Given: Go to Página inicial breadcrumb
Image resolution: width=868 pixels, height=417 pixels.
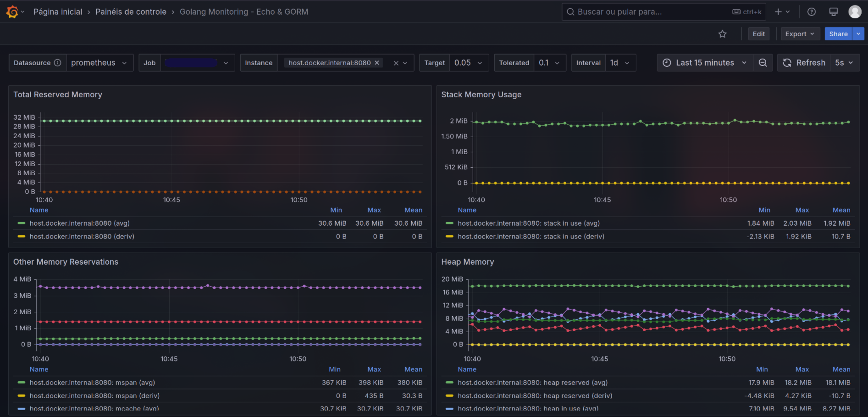Looking at the screenshot, I should [58, 12].
